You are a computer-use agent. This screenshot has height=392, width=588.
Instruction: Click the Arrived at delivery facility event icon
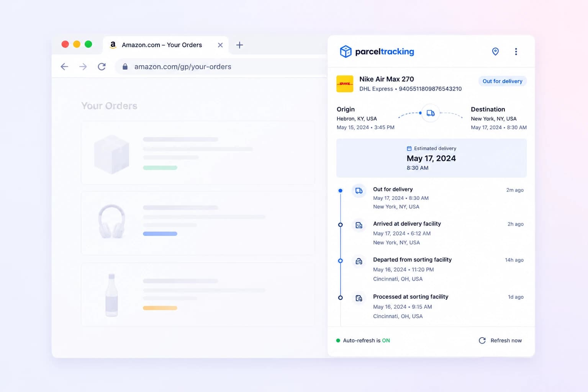(359, 225)
